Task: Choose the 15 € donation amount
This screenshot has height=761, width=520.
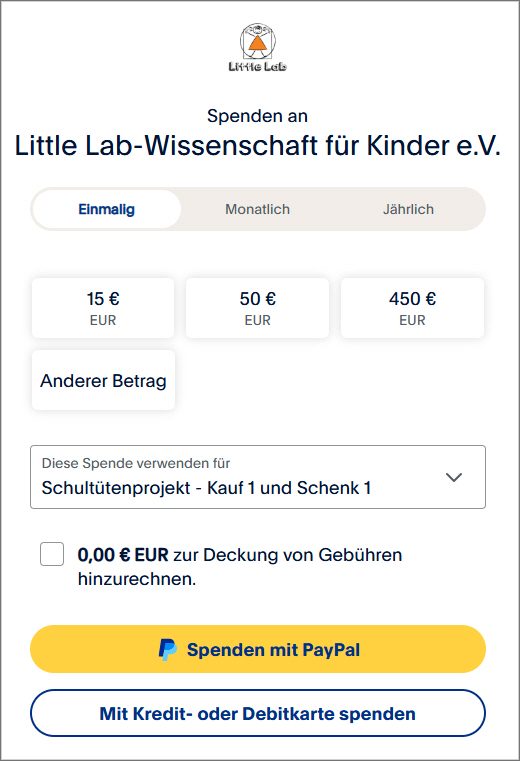Action: click(103, 308)
